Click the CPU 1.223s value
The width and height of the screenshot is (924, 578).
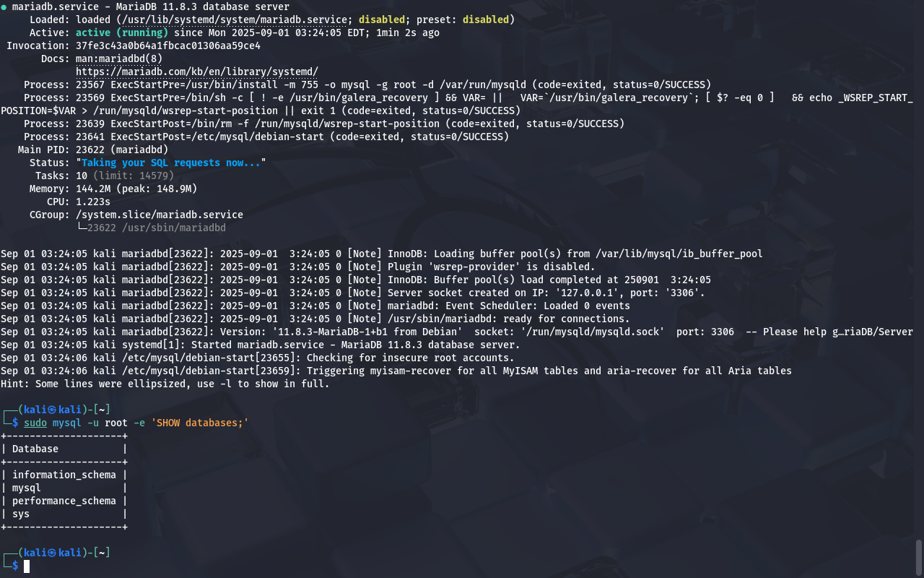click(93, 202)
